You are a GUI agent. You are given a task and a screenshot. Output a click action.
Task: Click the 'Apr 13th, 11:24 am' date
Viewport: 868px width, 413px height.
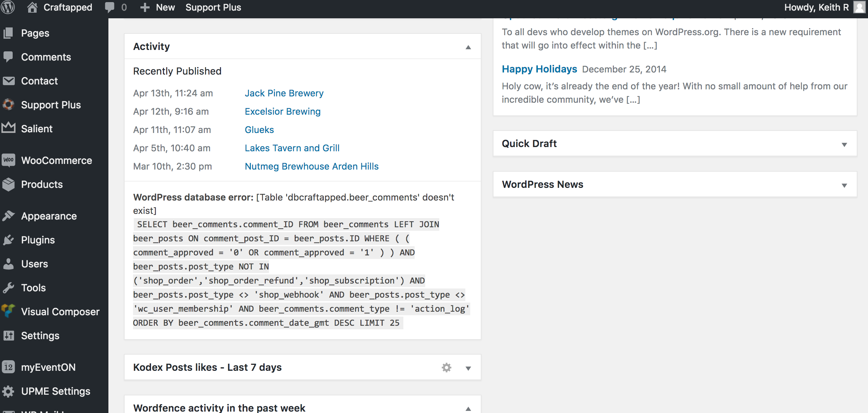pyautogui.click(x=173, y=93)
